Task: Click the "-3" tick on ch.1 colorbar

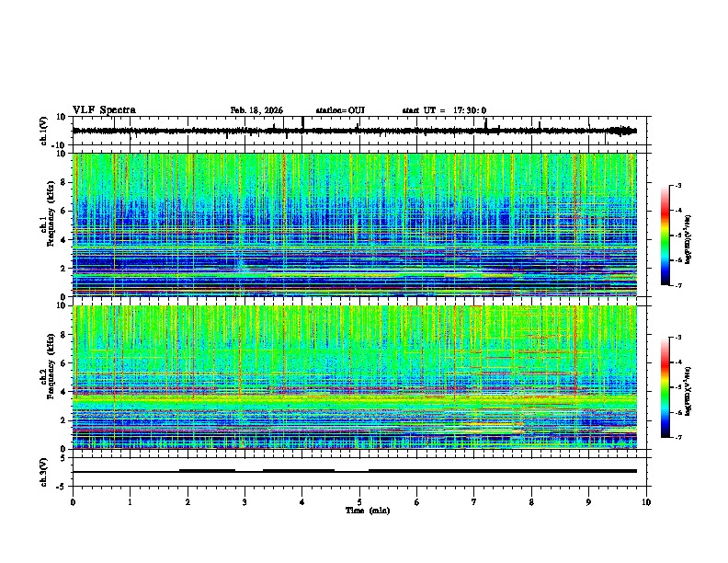Action: [677, 185]
